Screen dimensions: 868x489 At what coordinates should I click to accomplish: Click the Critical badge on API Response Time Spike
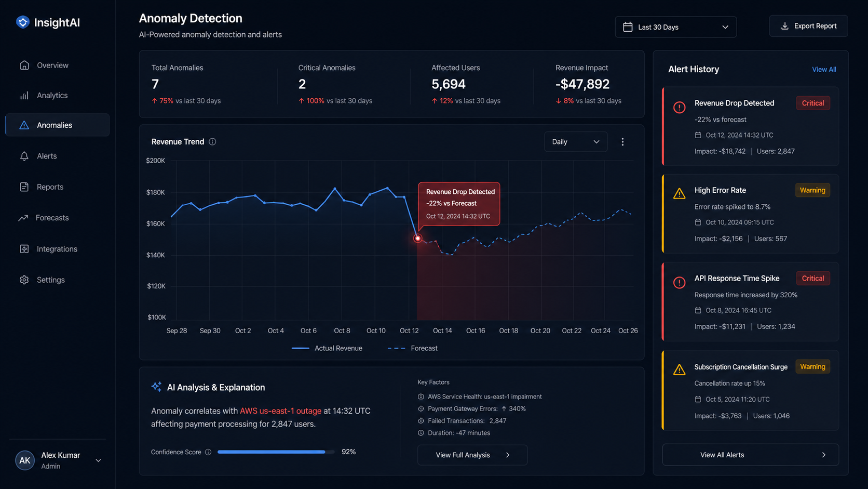[x=813, y=279]
